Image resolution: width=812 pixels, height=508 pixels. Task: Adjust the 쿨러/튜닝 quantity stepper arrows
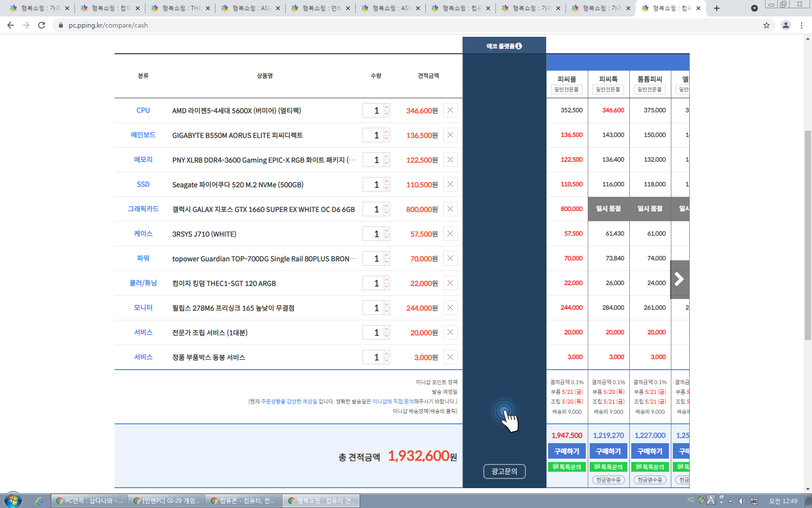[x=387, y=283]
